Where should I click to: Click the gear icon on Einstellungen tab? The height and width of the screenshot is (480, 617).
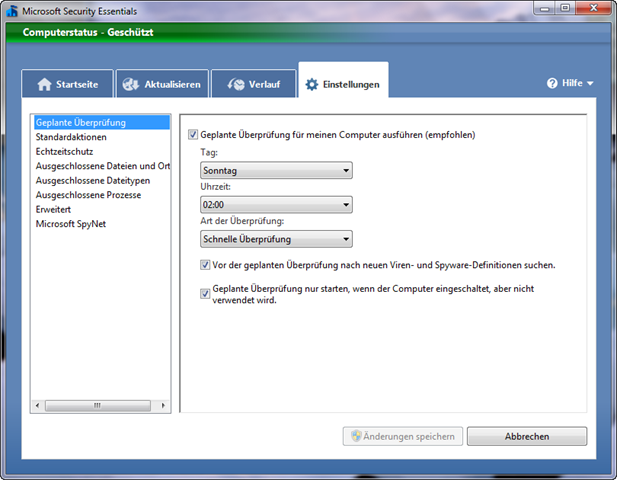coord(311,85)
